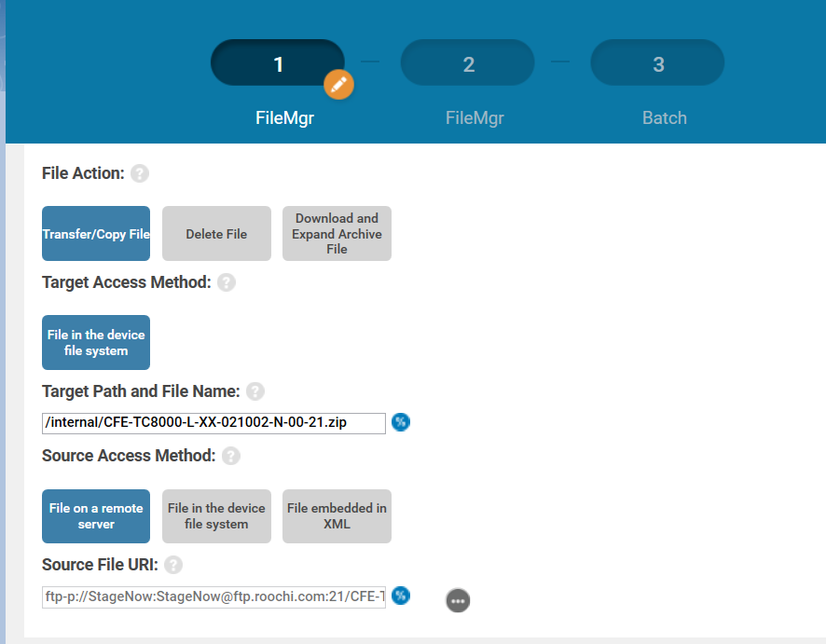Viewport: 826px width, 644px height.
Task: Select Download and Expand Archive File action
Action: pos(337,233)
